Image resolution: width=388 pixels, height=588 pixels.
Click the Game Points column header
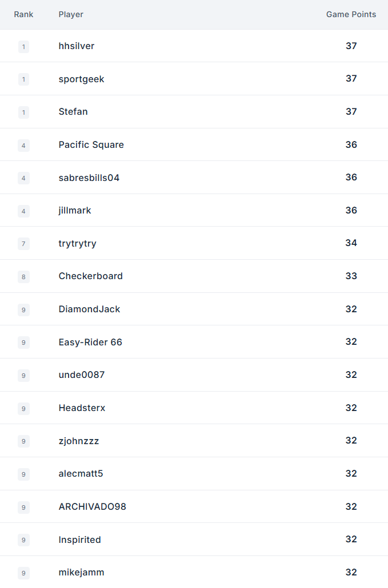click(351, 14)
